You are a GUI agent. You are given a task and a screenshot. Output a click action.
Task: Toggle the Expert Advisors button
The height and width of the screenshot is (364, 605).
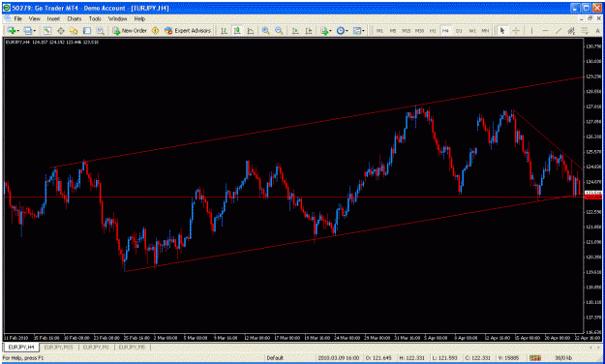click(x=188, y=30)
